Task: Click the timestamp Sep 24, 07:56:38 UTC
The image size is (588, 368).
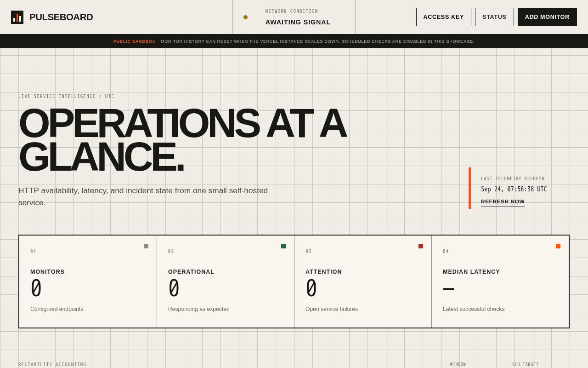Action: (514, 189)
